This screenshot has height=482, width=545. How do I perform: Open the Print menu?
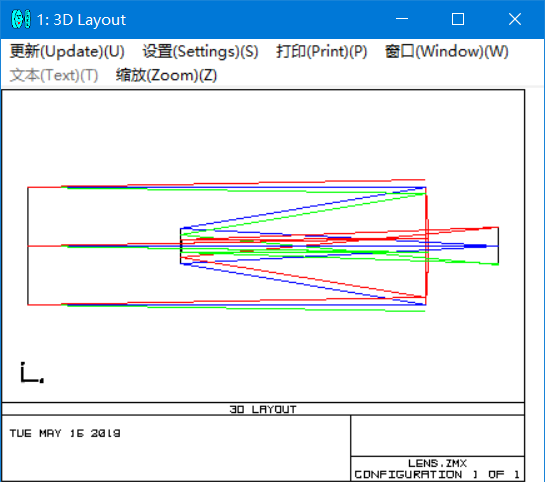pyautogui.click(x=322, y=51)
